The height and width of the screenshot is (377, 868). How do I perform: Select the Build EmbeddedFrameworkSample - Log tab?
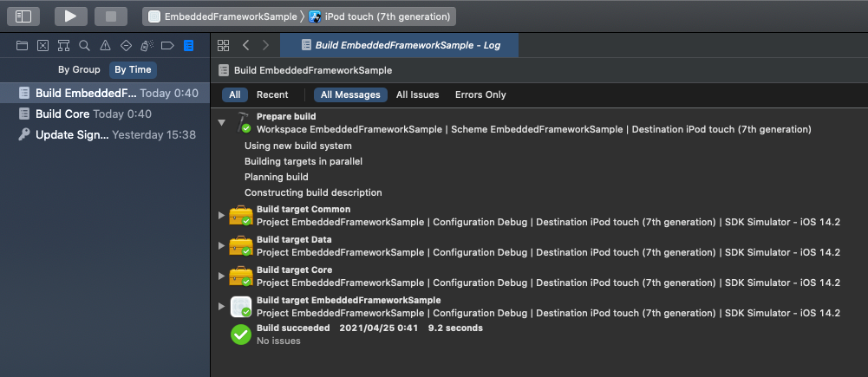[x=400, y=45]
